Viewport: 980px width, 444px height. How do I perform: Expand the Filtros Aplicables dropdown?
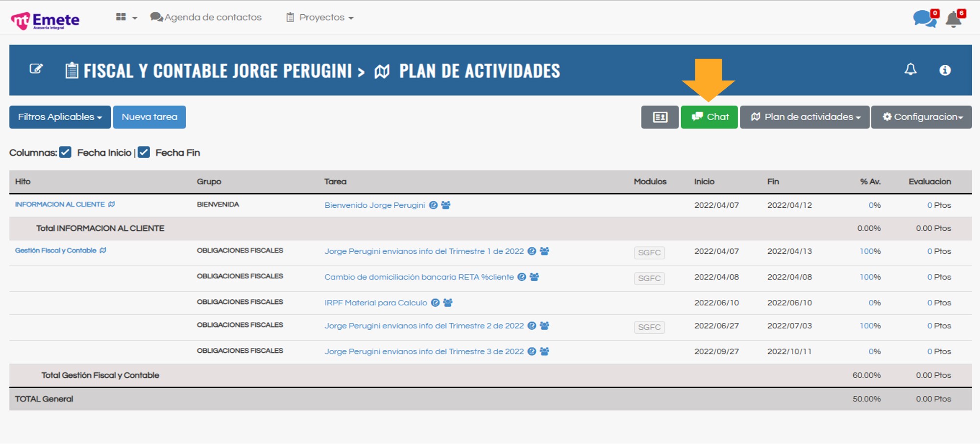click(60, 117)
